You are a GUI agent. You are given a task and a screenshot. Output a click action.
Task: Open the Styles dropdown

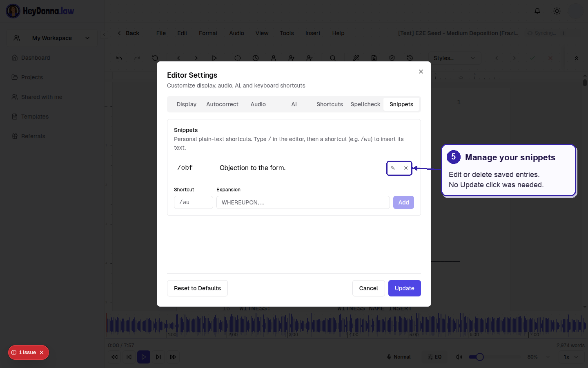pyautogui.click(x=454, y=58)
